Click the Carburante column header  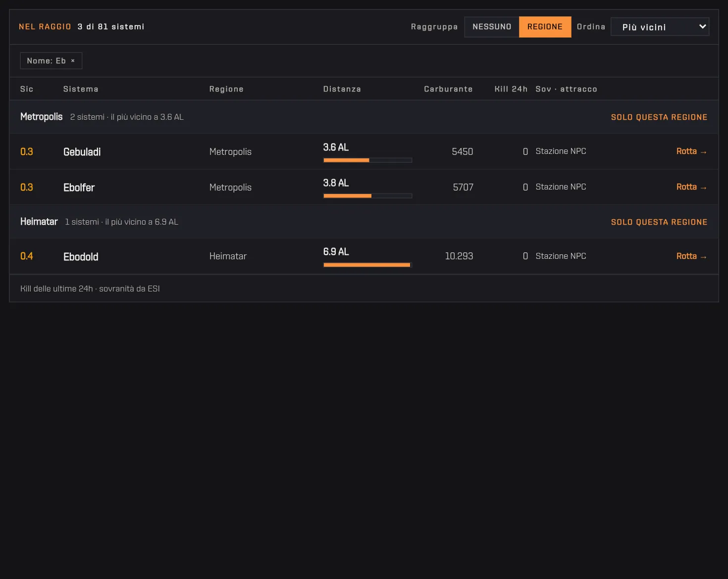(448, 89)
